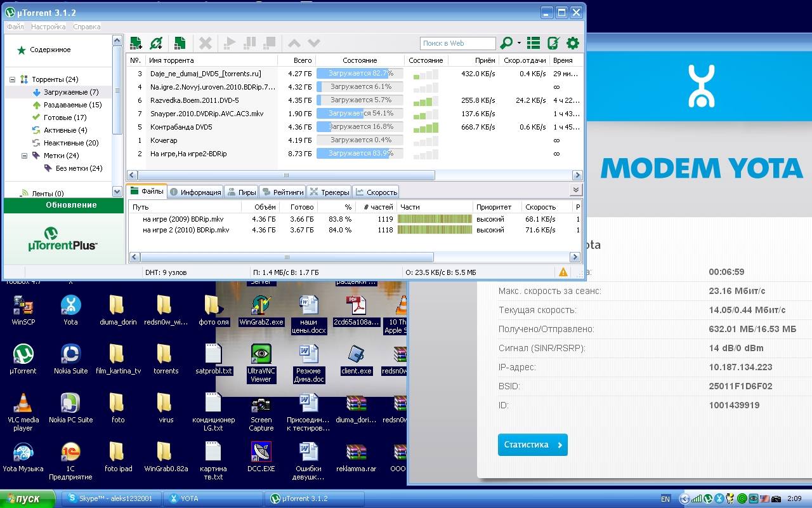Image resolution: width=812 pixels, height=508 pixels.
Task: Click the Поиск в Web search field
Action: (458, 43)
